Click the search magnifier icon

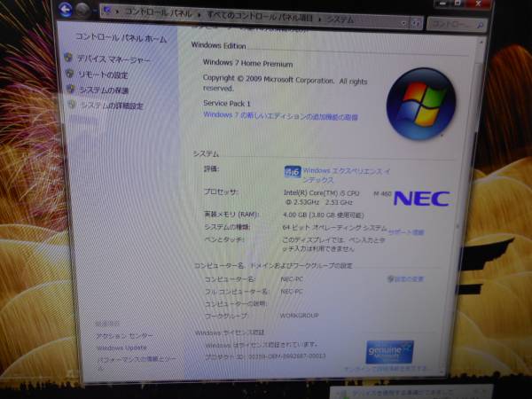pyautogui.click(x=480, y=25)
